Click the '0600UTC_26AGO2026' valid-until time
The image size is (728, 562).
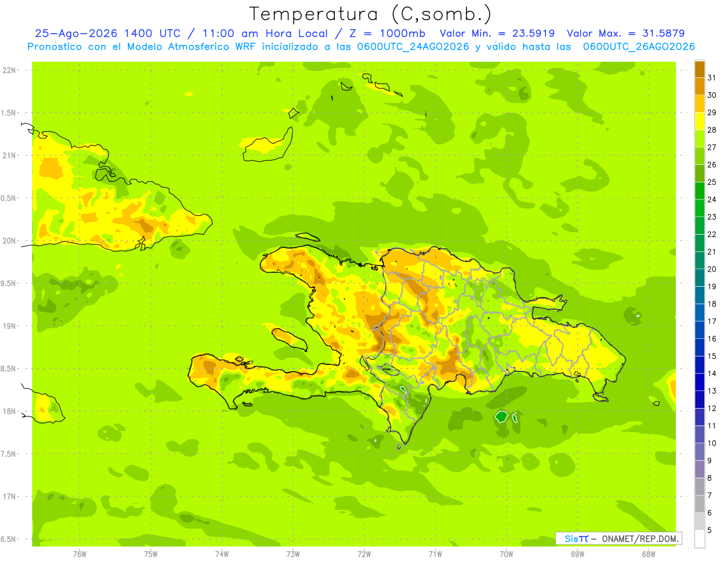click(639, 47)
